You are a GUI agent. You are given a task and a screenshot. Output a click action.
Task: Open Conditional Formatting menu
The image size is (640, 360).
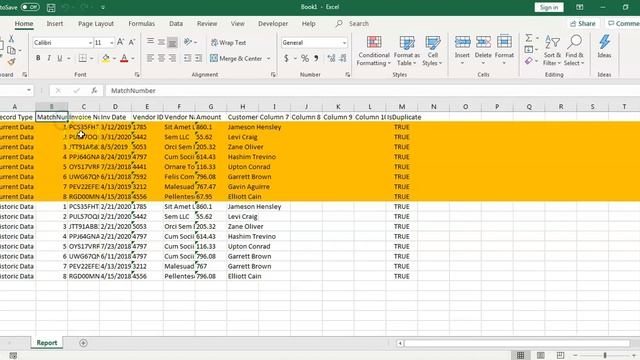tap(374, 51)
